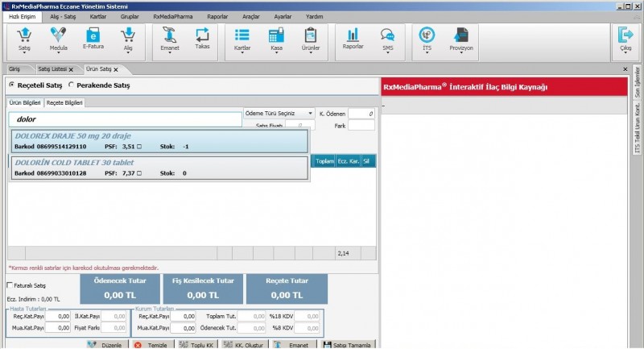Enable the Faturalı Satış checkbox
644x349 pixels.
click(10, 285)
